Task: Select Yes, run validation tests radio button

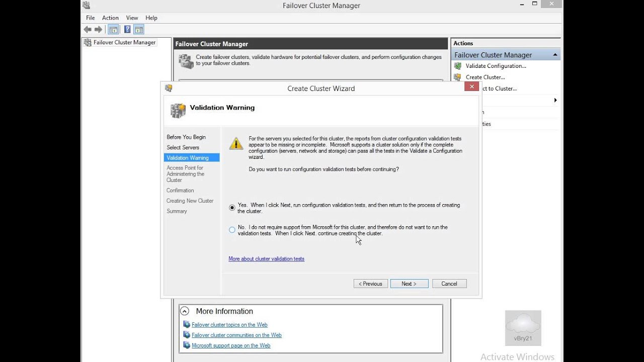Action: [232, 208]
